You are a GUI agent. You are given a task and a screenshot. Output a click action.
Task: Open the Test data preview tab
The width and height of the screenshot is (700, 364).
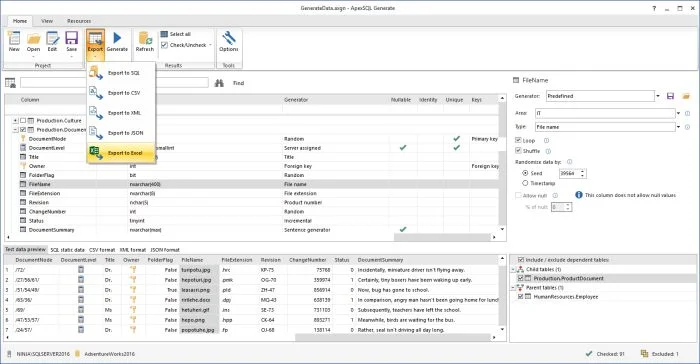(x=25, y=249)
